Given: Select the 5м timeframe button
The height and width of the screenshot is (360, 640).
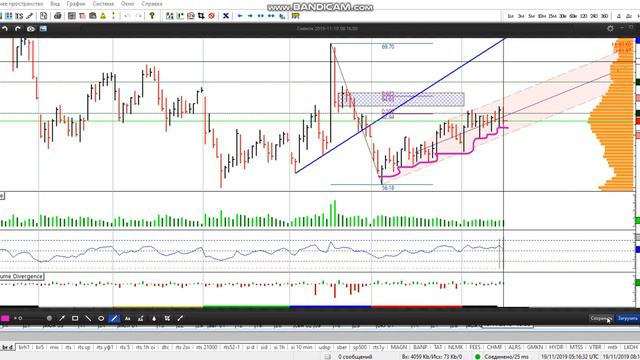Looking at the screenshot, I should [531, 16].
